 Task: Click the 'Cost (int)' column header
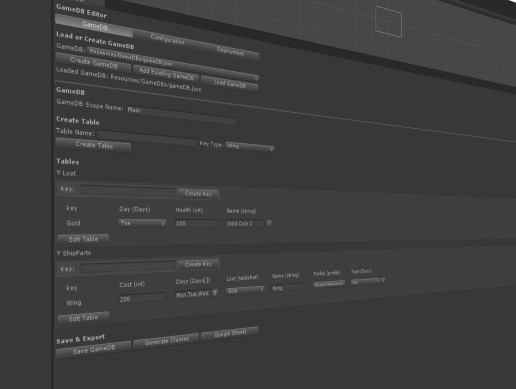(132, 284)
